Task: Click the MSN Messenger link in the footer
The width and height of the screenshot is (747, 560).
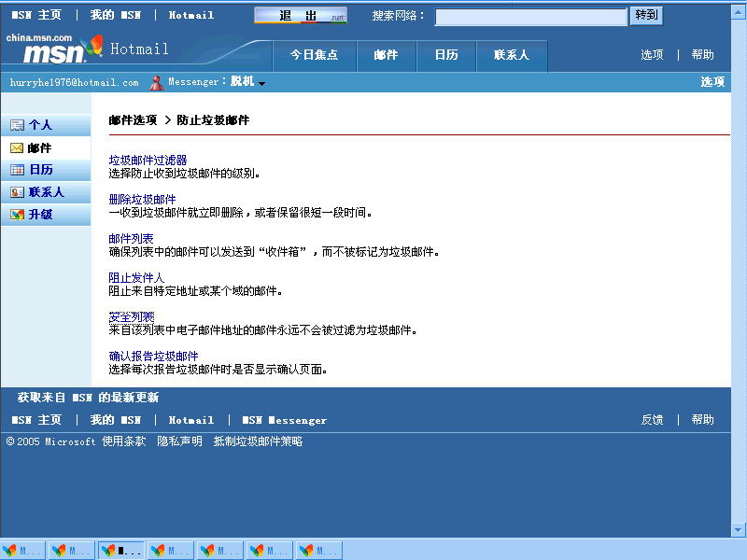Action: pos(285,420)
